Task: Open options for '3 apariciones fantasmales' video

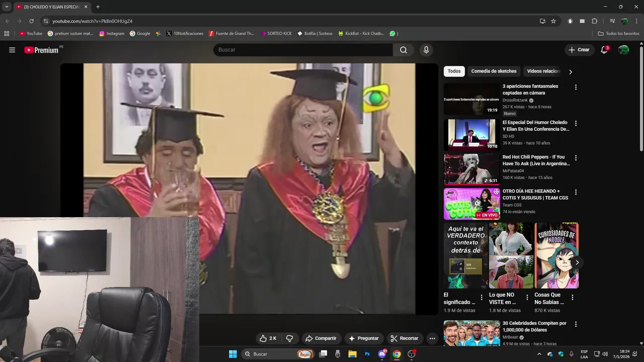Action: point(576,87)
